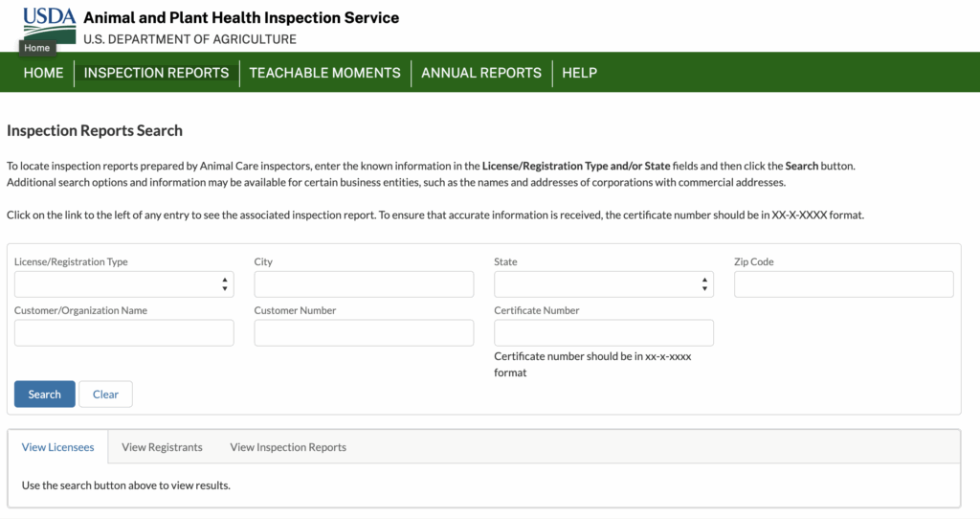The width and height of the screenshot is (980, 519).
Task: Open the INSPECTION REPORTS menu item
Action: pyautogui.click(x=156, y=73)
